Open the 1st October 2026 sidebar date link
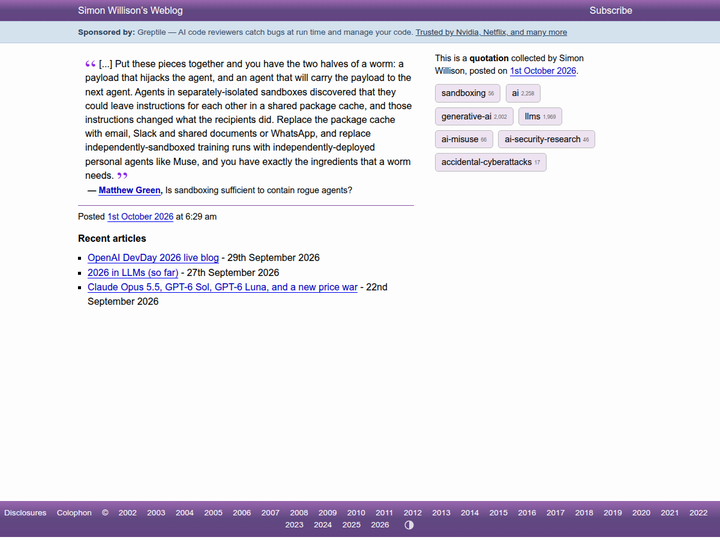The height and width of the screenshot is (540, 720). tap(543, 71)
